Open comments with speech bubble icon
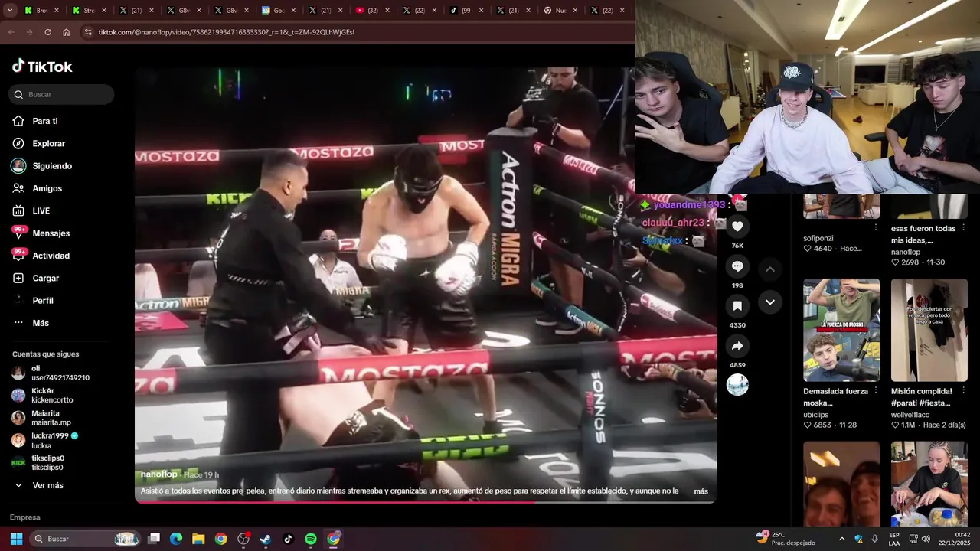This screenshot has width=980, height=551. (737, 266)
